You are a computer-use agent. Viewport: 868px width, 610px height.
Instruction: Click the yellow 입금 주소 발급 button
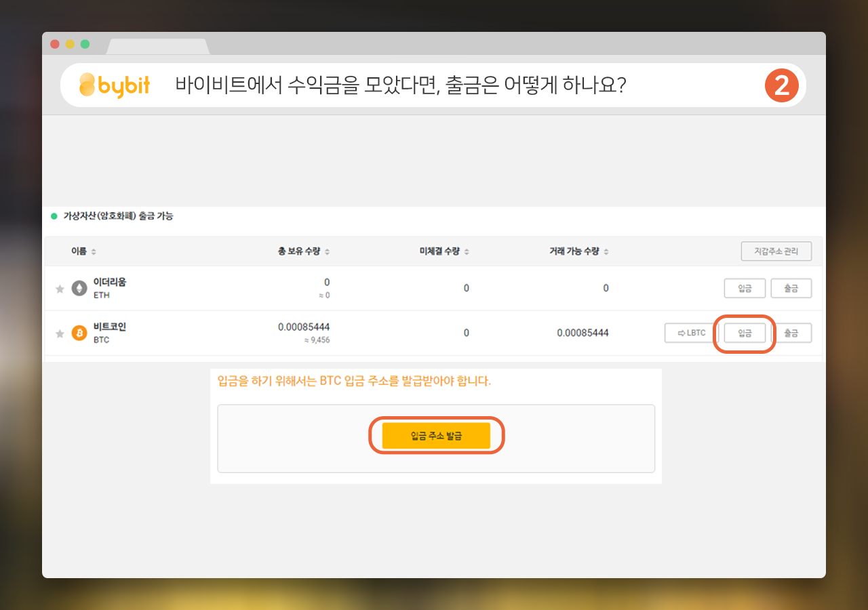pos(436,436)
